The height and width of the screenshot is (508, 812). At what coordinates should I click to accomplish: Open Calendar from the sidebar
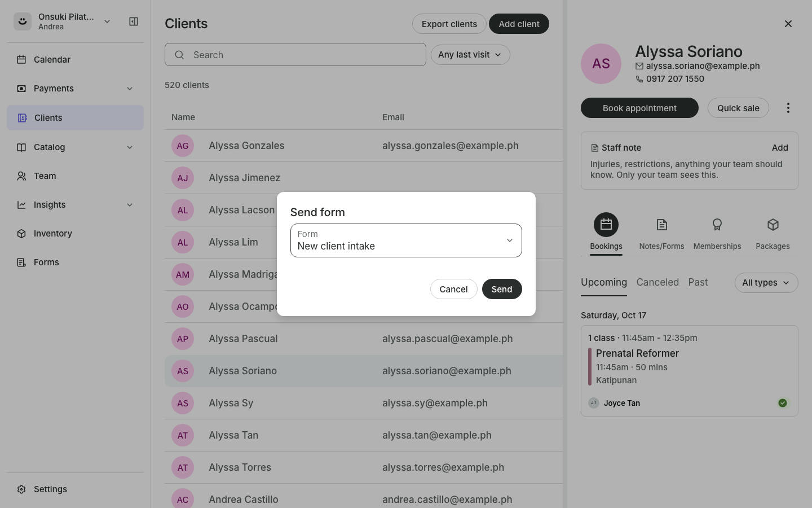75,59
